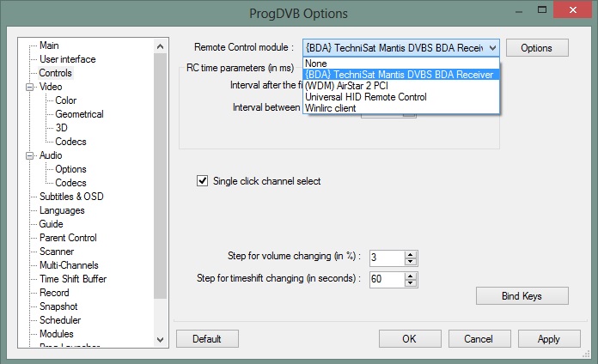Screen dimensions: 598x364
Task: Select None in remote module list
Action: click(316, 64)
